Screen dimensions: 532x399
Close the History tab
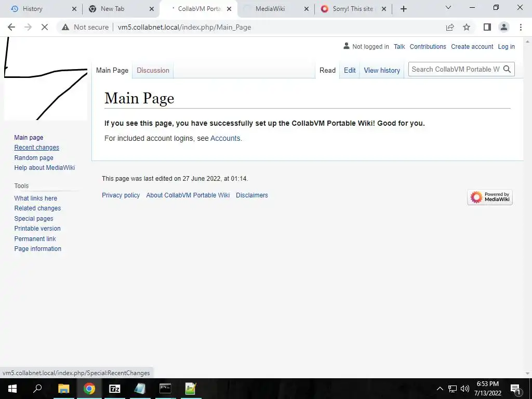(x=74, y=9)
